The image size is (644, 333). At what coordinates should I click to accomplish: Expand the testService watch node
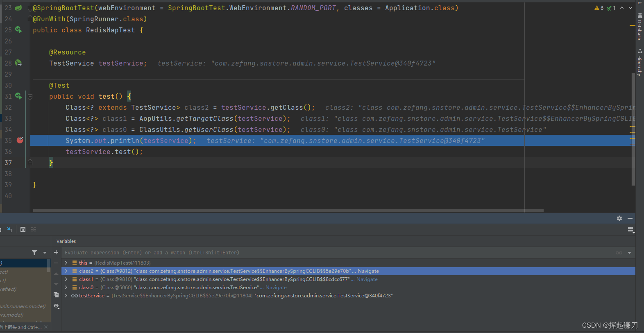pyautogui.click(x=66, y=295)
